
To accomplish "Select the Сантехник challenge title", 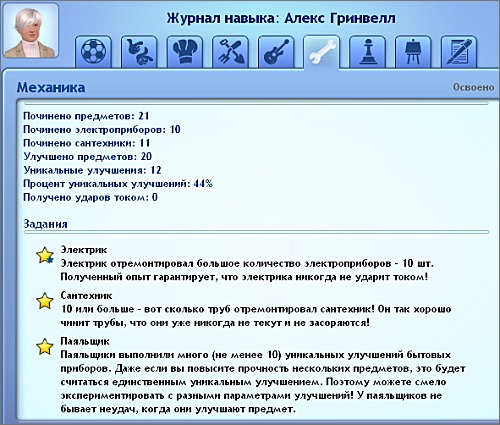I will (86, 295).
